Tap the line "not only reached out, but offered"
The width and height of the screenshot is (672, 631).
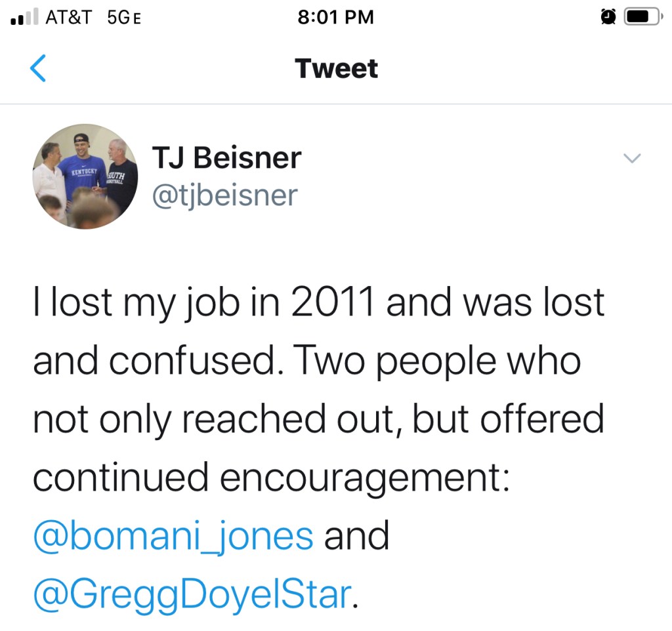click(x=318, y=418)
